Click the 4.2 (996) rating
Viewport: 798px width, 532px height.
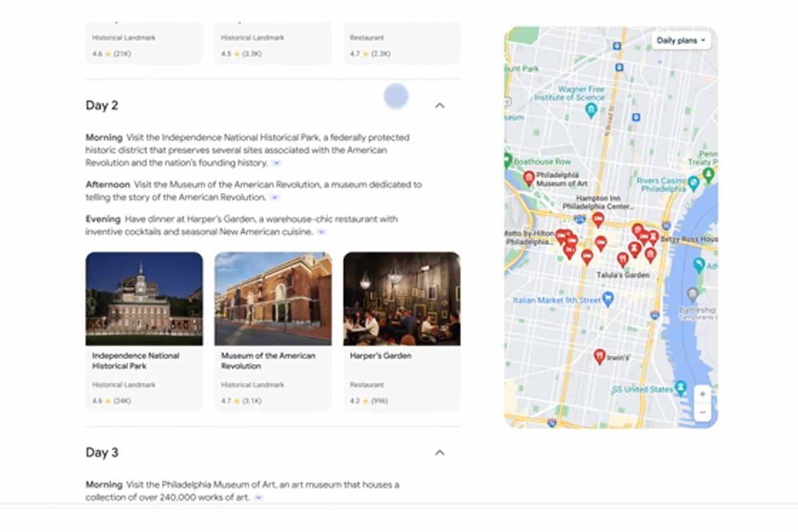click(x=369, y=401)
